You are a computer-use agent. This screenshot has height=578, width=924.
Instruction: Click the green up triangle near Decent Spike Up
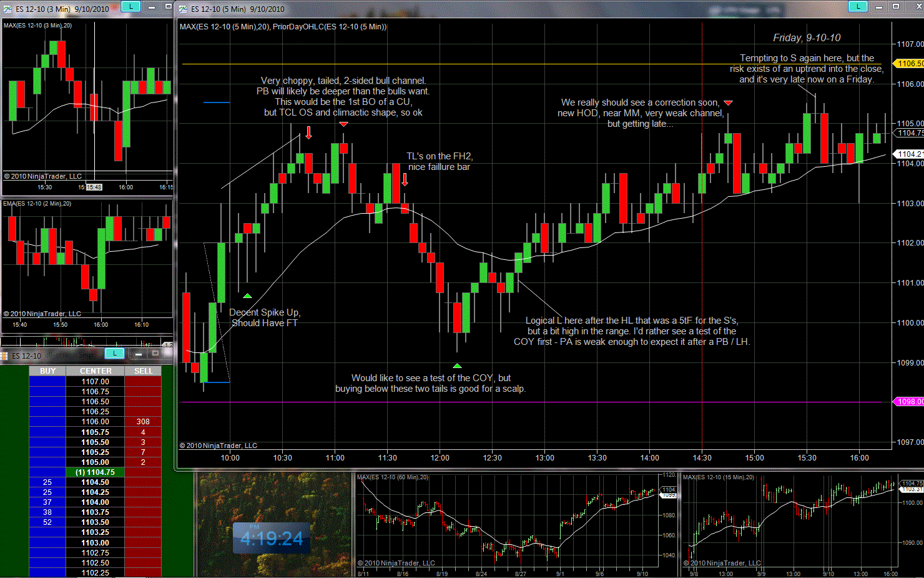coord(247,296)
